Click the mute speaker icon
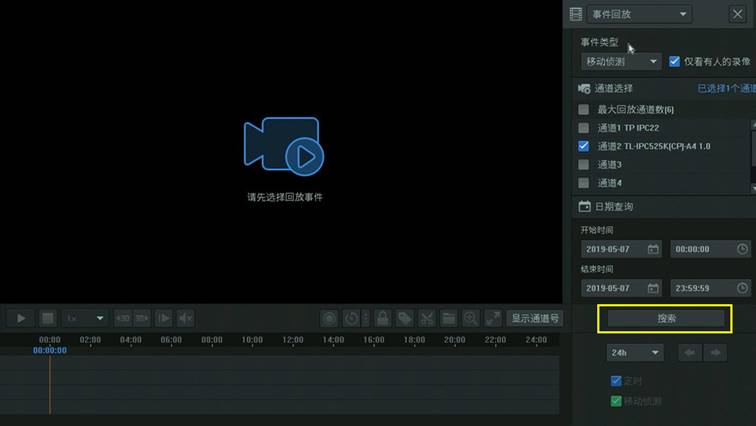 pos(185,318)
